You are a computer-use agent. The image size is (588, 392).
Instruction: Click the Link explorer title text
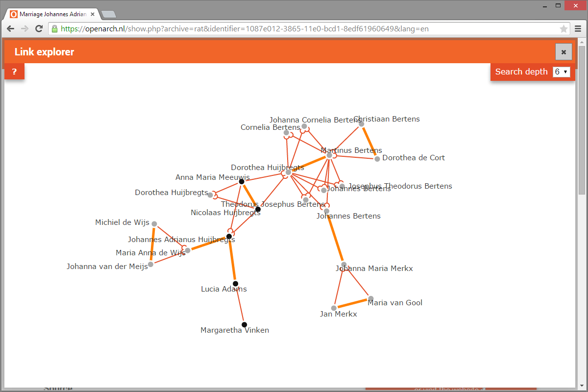pyautogui.click(x=44, y=52)
